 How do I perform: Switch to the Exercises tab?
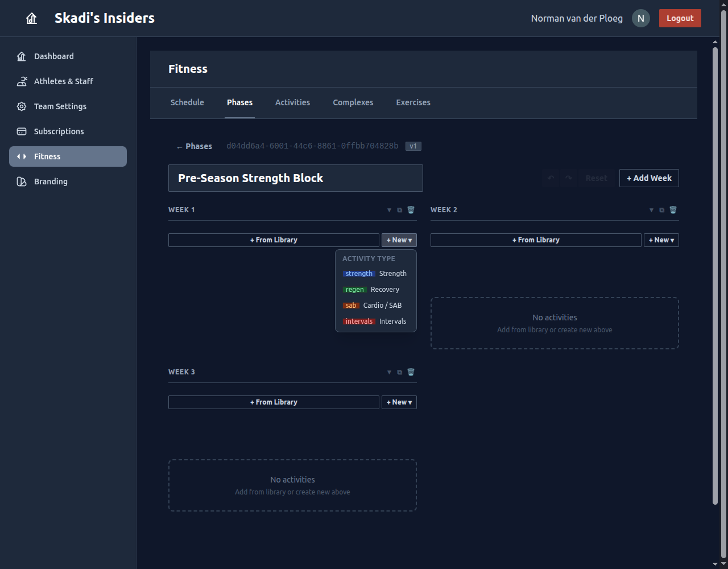[413, 102]
